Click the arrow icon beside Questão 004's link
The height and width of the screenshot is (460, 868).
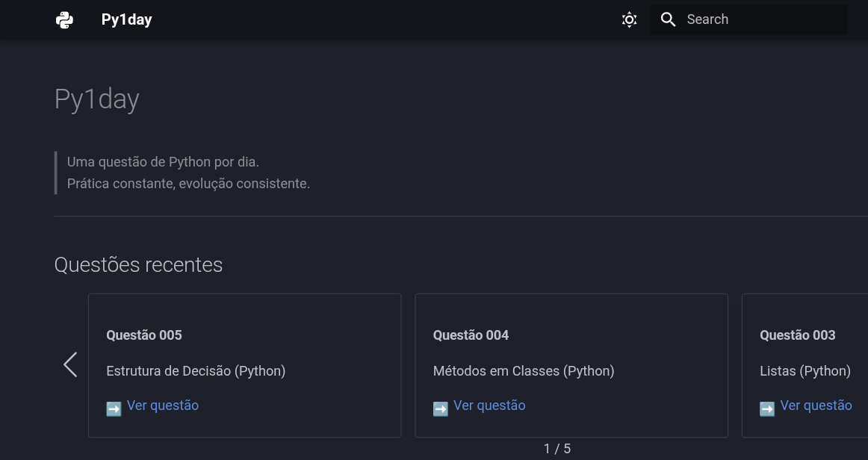[x=440, y=408]
